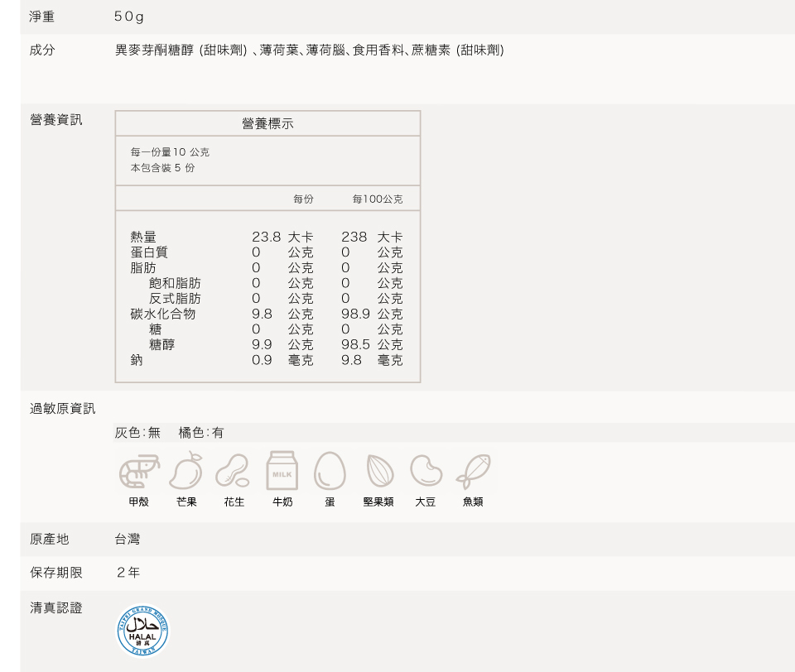Click the shellfish (甲殼) allergen icon

(x=139, y=471)
